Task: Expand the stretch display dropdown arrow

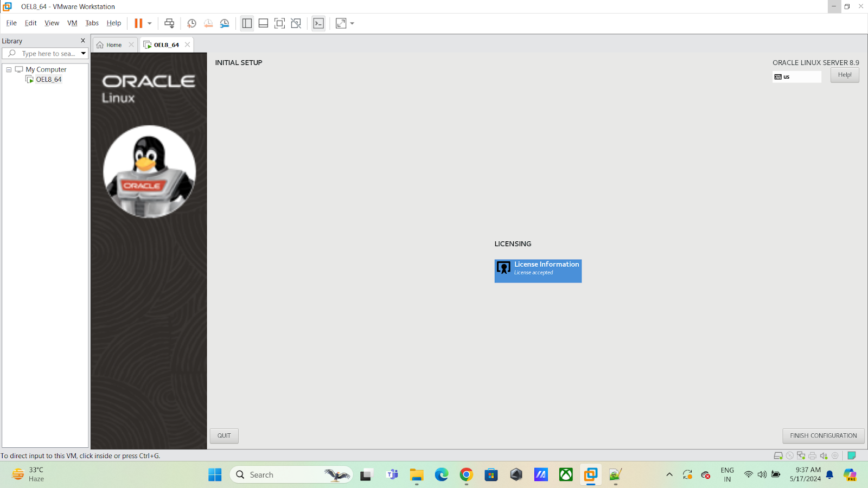Action: click(352, 23)
